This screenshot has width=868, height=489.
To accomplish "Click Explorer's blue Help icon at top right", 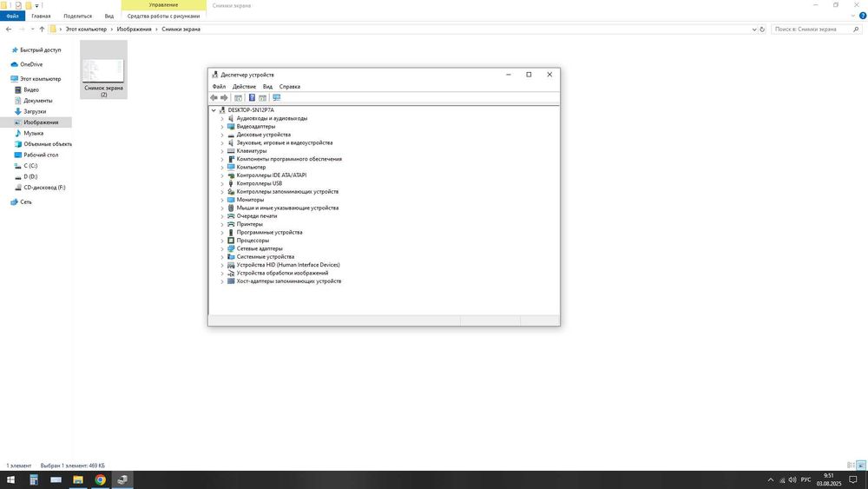I will point(863,16).
